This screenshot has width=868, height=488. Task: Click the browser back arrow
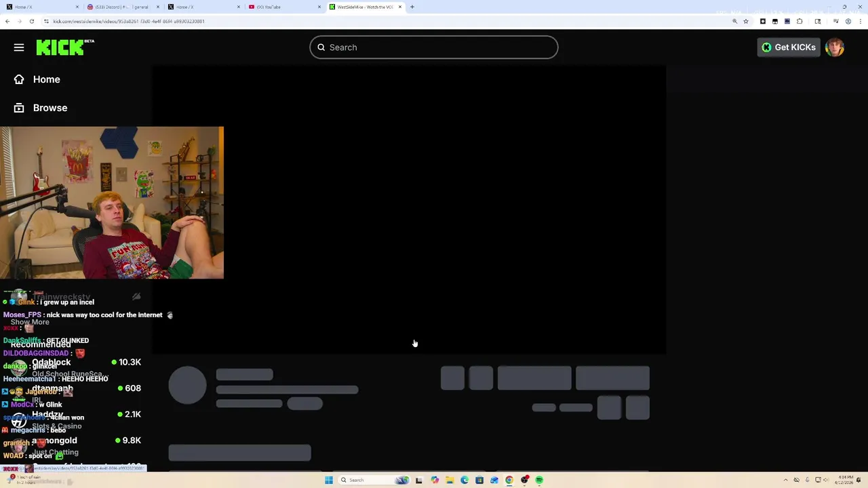pos(7,21)
